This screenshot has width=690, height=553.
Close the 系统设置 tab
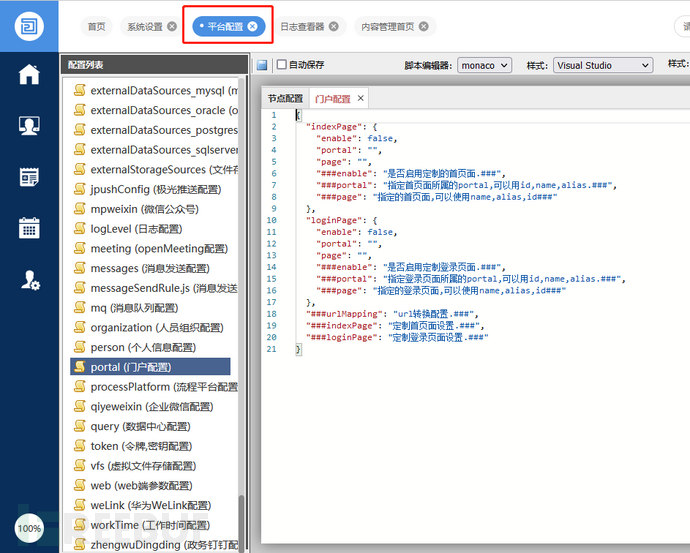pyautogui.click(x=172, y=26)
